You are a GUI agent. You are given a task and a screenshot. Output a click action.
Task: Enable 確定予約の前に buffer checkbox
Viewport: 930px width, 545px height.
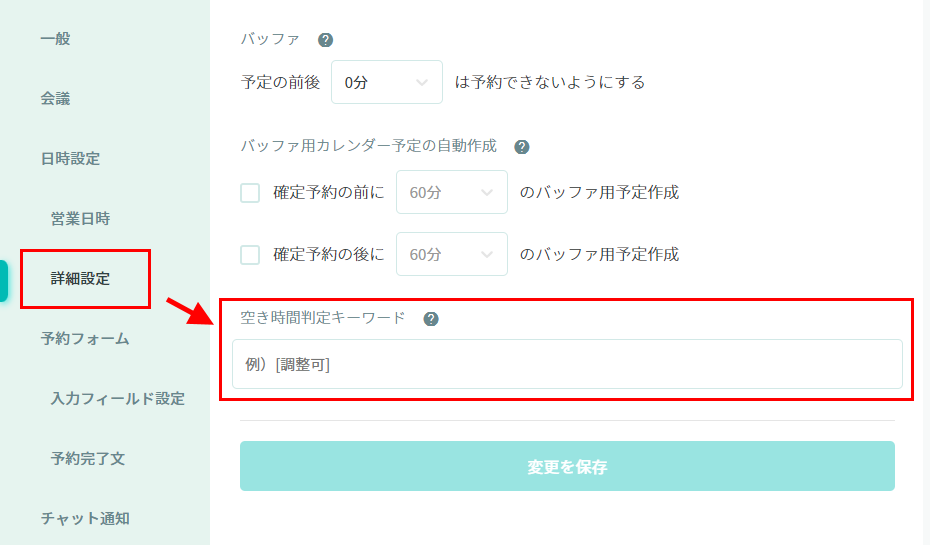[x=250, y=193]
